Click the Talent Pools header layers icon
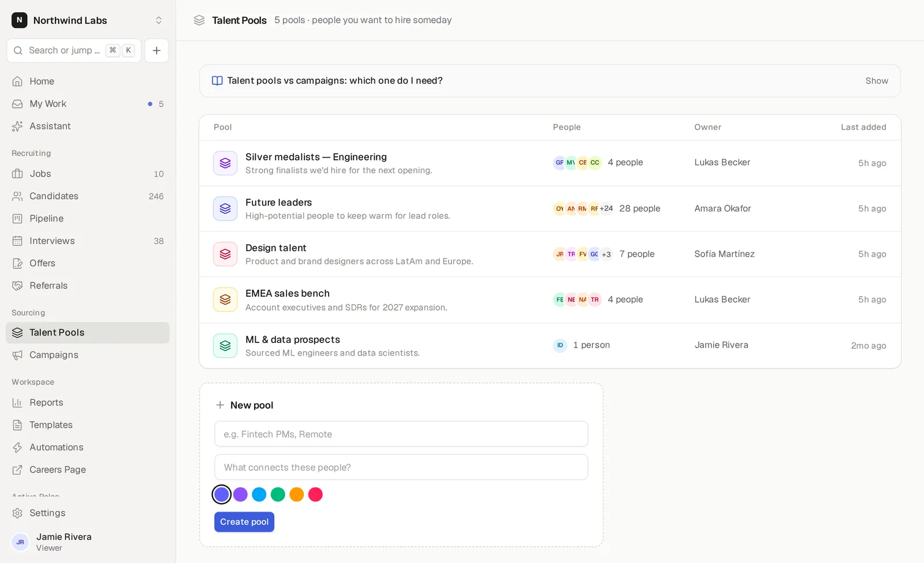The width and height of the screenshot is (924, 563). (x=199, y=20)
